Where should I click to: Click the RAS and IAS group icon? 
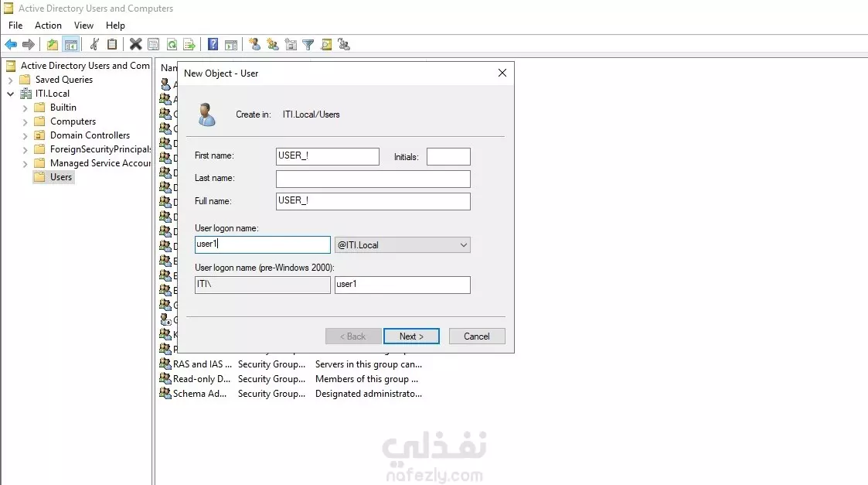(x=165, y=364)
